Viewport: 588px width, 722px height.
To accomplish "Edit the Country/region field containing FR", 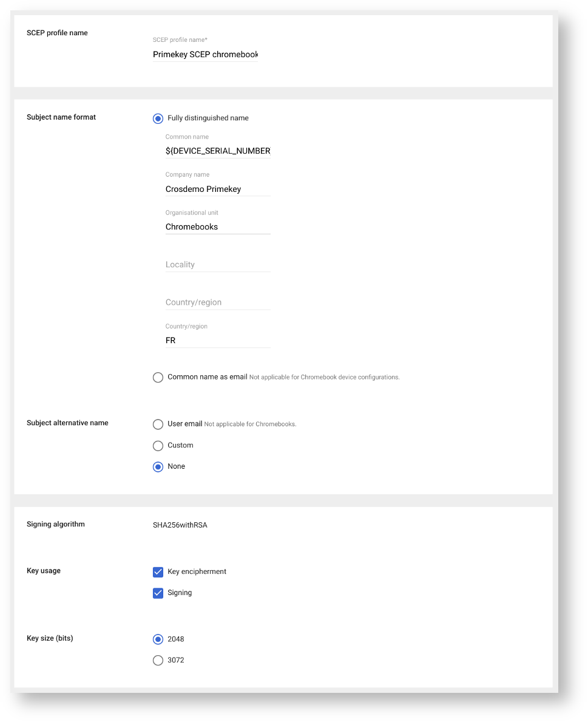I will (x=217, y=341).
